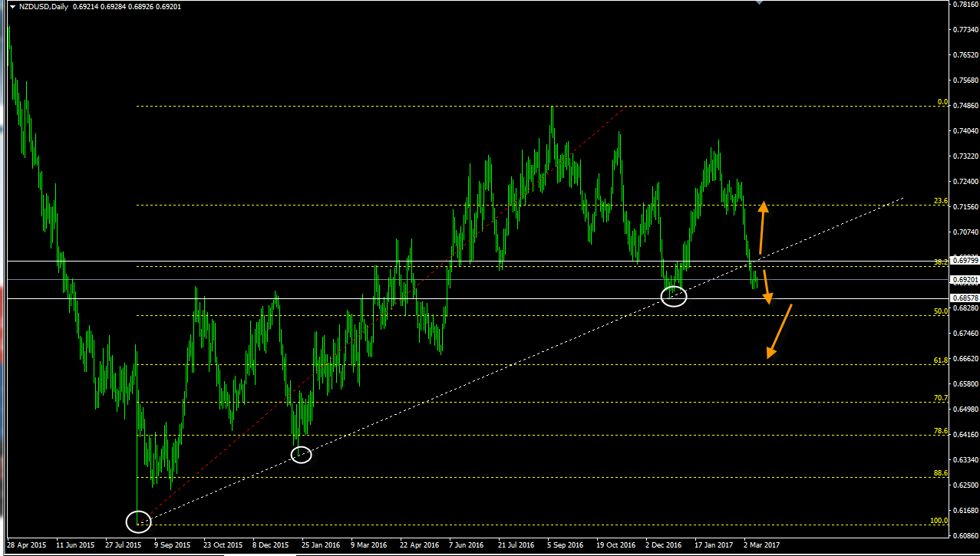Open the triangle menu beside NZDUSD,Daily
The image size is (980, 556).
coord(12,6)
